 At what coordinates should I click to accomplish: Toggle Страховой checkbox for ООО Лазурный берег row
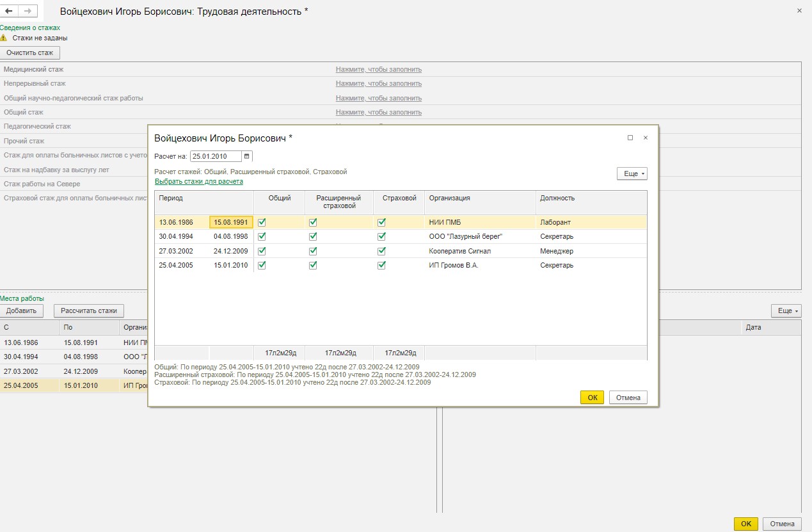pyautogui.click(x=382, y=236)
